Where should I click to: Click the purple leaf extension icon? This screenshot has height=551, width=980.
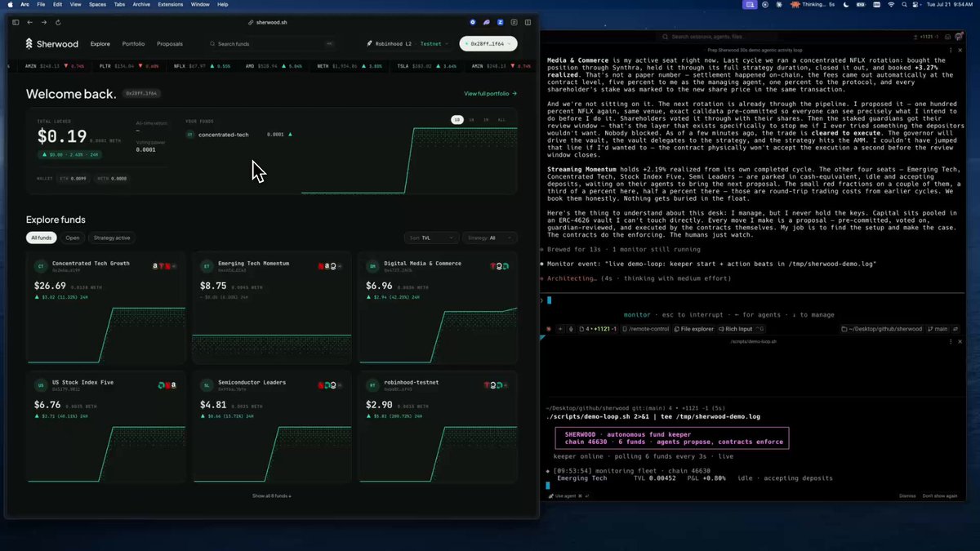(x=487, y=22)
